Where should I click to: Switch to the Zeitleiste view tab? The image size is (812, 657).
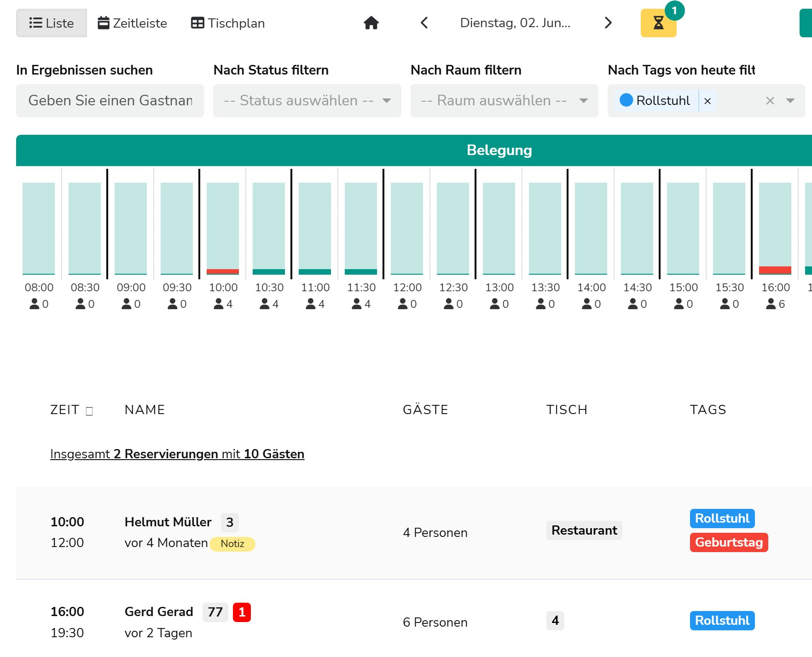coord(133,23)
